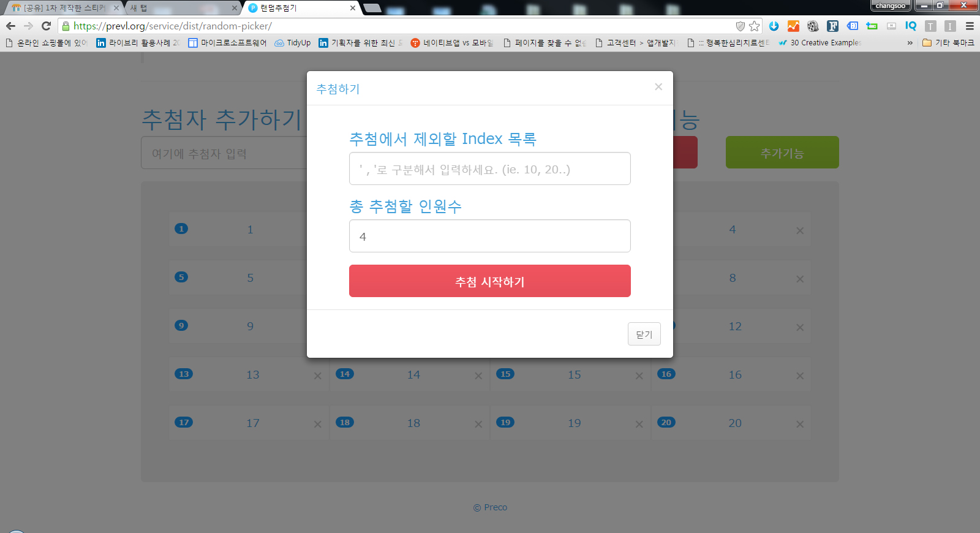Reload the page with refresh icon
The image size is (980, 533).
coord(46,26)
